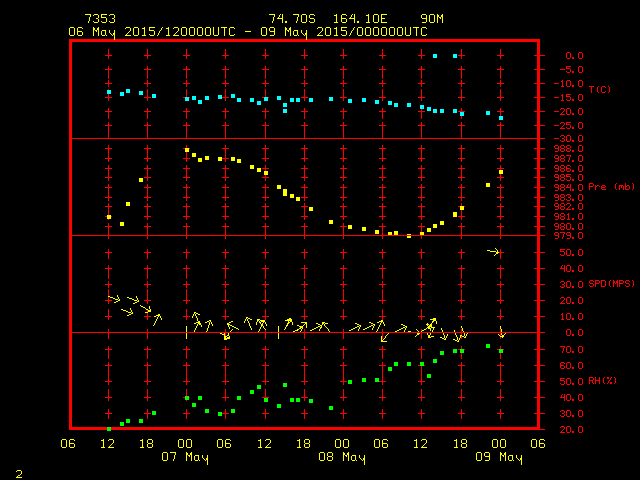Image resolution: width=640 pixels, height=480 pixels.
Task: Click the isolated white wind arrow near 50.0
Action: coord(493,251)
